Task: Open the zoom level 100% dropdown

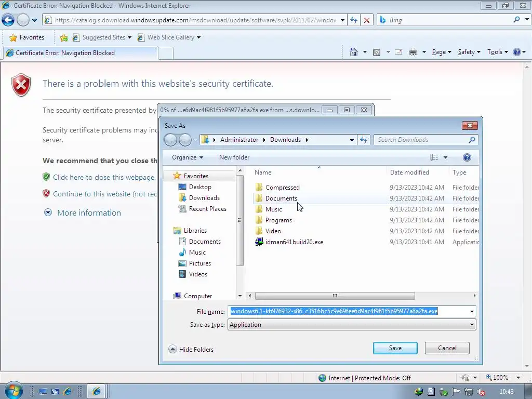Action: pyautogui.click(x=518, y=378)
